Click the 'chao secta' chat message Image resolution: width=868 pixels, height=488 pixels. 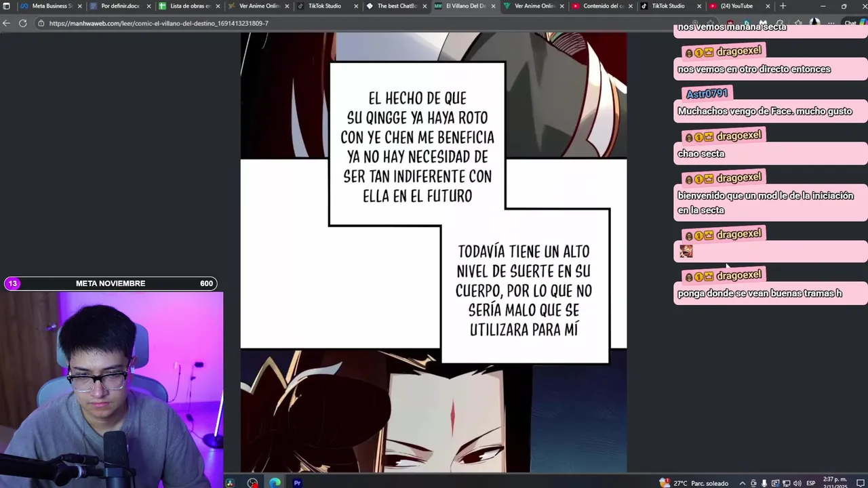701,153
